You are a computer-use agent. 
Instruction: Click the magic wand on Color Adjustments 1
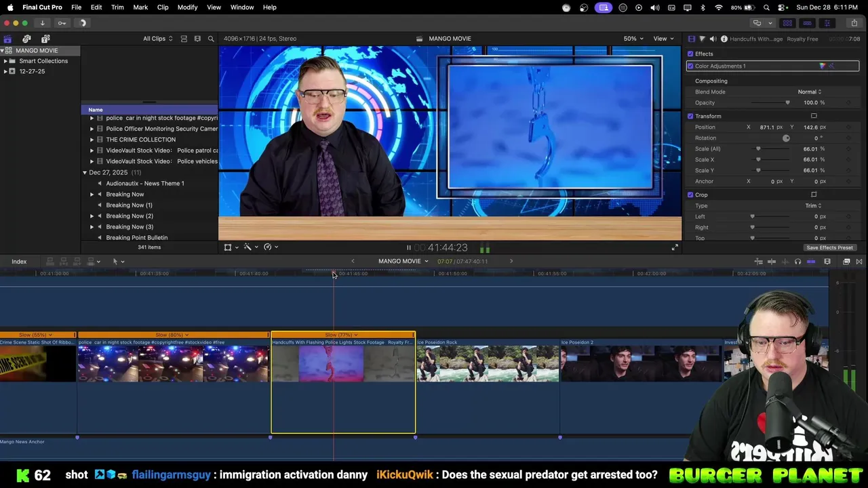[832, 66]
